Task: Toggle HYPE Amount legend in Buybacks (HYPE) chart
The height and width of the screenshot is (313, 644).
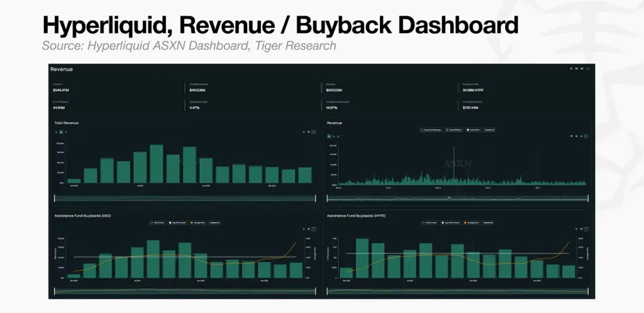Action: [x=431, y=222]
